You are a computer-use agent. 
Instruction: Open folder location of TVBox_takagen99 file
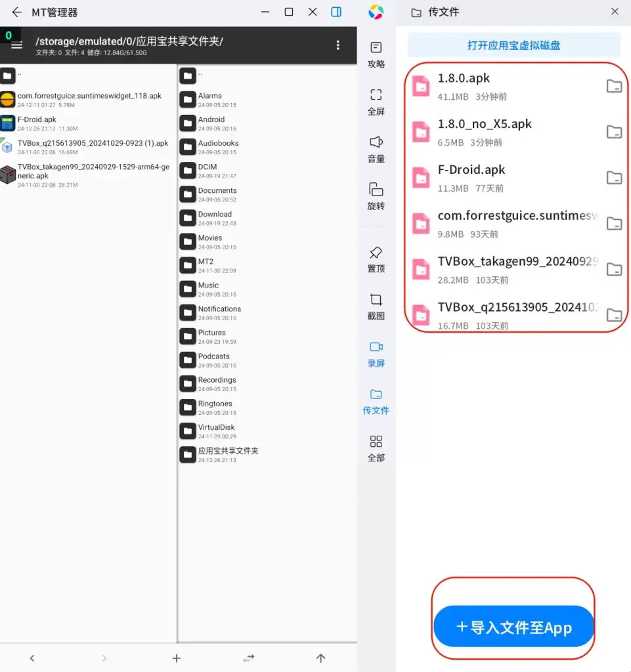coord(614,269)
